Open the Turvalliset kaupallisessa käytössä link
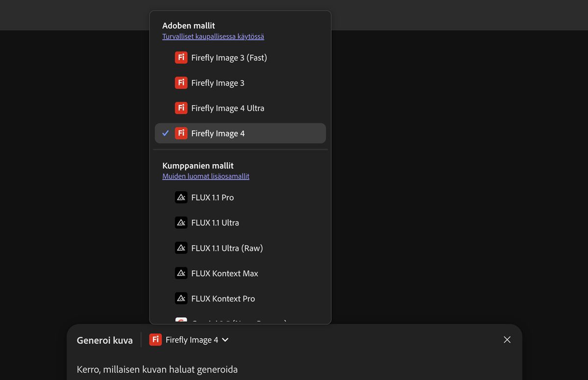Viewport: 588px width, 380px height. (x=213, y=36)
